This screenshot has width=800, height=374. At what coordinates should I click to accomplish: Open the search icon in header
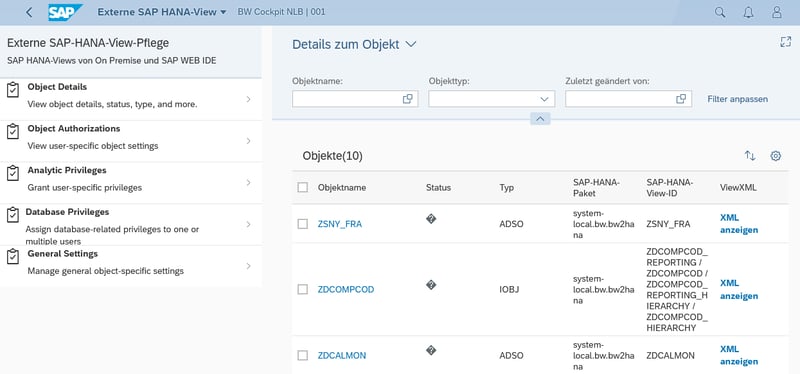pyautogui.click(x=720, y=12)
